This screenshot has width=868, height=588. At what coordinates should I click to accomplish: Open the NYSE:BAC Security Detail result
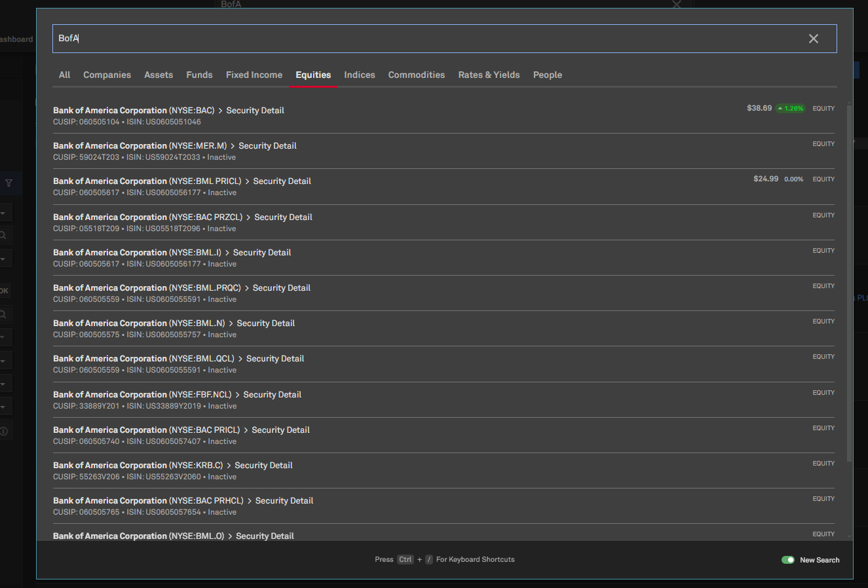point(443,116)
